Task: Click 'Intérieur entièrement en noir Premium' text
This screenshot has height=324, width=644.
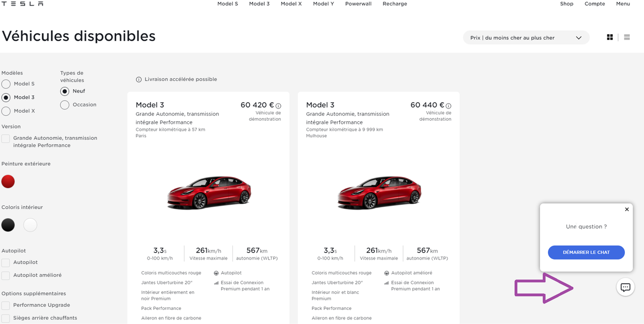Action: tap(168, 295)
